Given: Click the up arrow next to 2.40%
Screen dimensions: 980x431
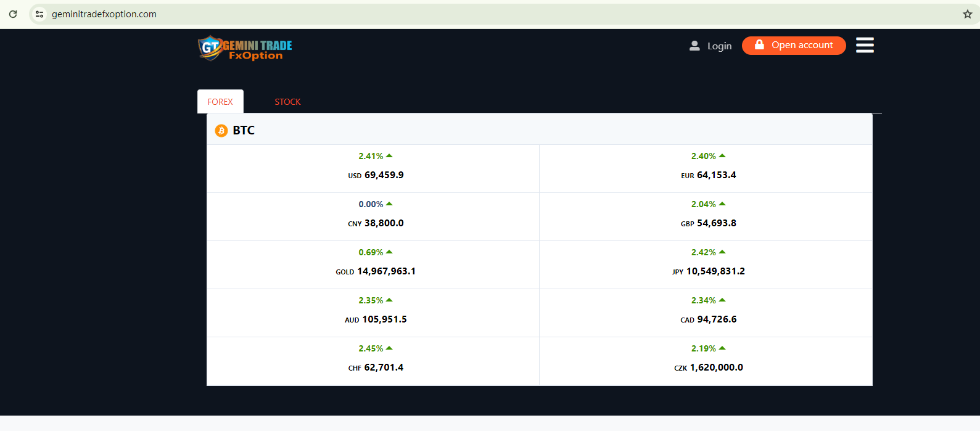Looking at the screenshot, I should click(x=722, y=156).
